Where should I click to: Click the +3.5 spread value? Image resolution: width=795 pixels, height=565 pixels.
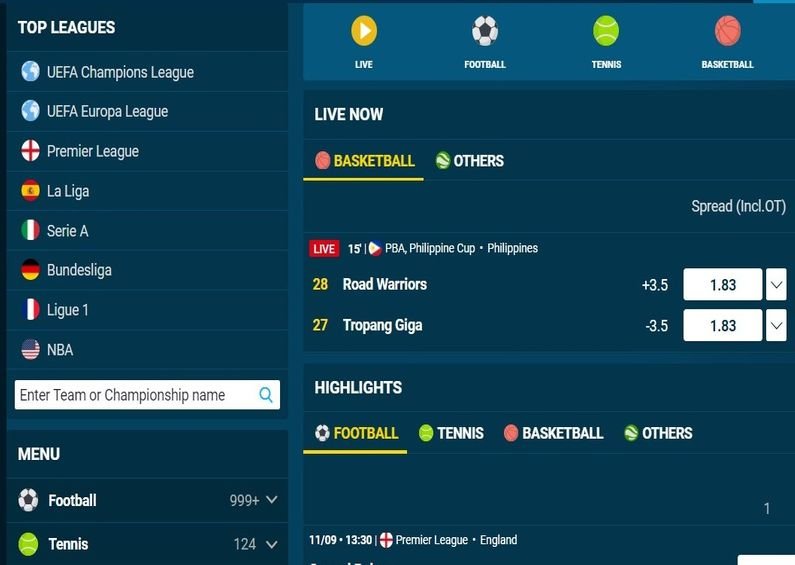tap(655, 285)
